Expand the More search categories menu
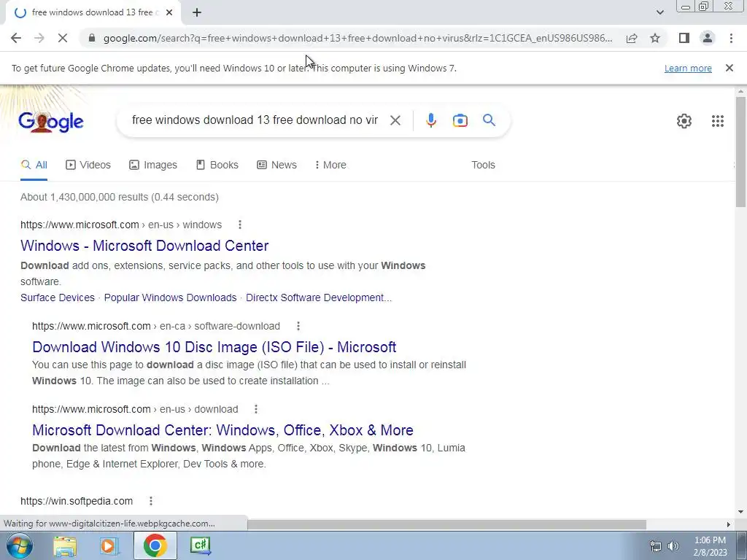 tap(330, 165)
